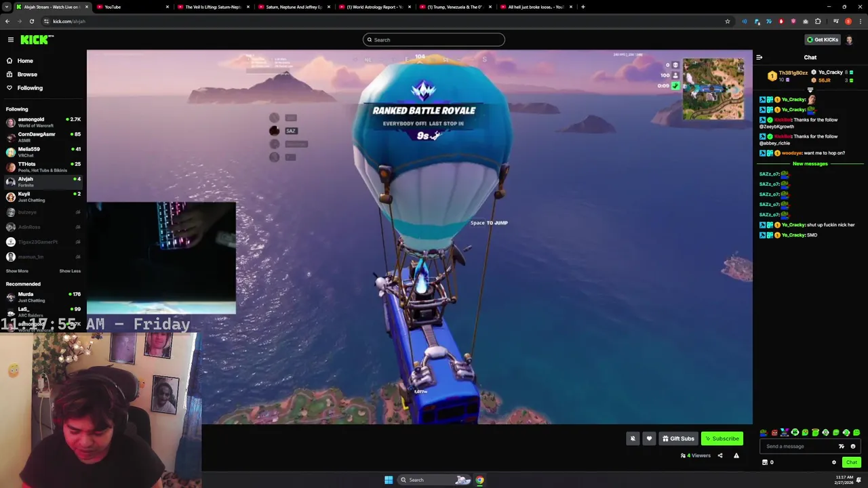Go back in browser history
Viewport: 868px width, 488px height.
click(7, 21)
